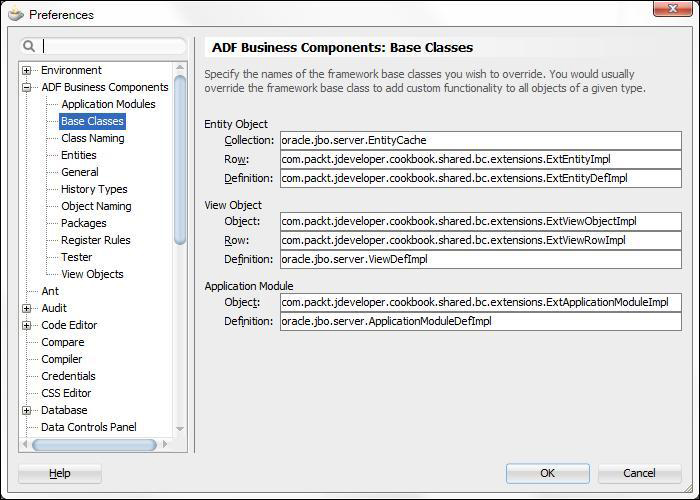This screenshot has width=700, height=500.
Task: Click the Help button
Action: [60, 473]
